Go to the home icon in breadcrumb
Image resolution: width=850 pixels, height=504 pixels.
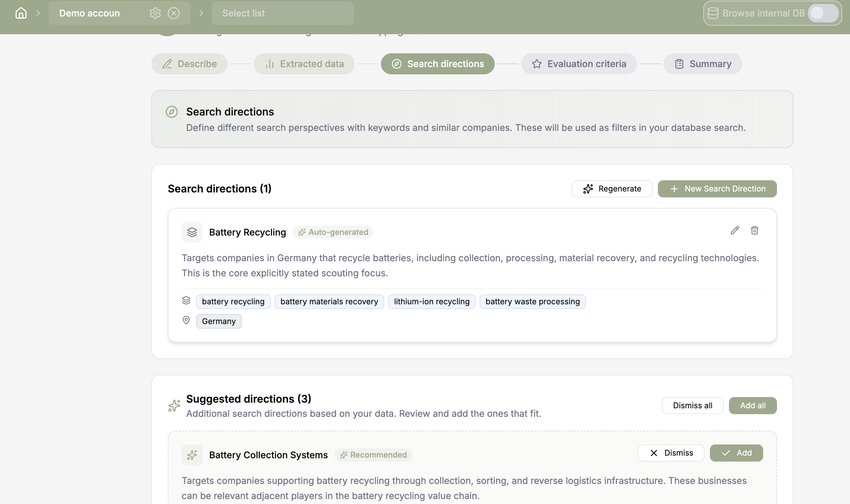point(21,13)
